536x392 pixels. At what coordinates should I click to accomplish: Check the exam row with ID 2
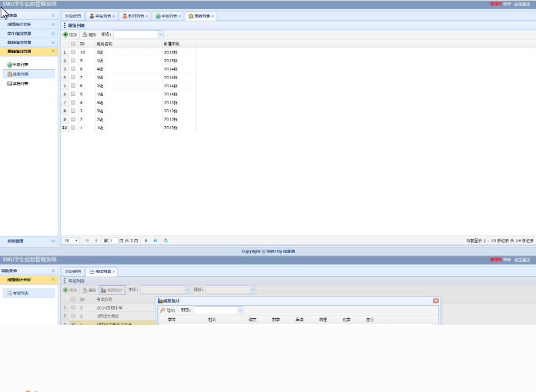[x=73, y=316]
